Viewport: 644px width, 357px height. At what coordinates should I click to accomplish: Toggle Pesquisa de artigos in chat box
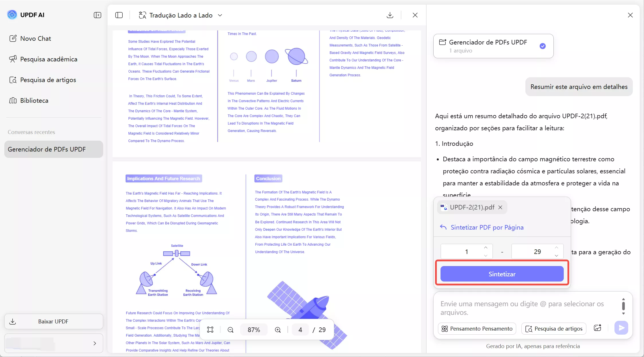pos(554,329)
